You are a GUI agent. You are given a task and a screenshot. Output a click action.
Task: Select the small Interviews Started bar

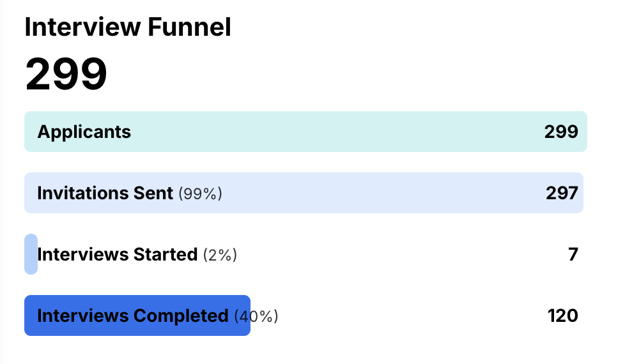(x=31, y=254)
